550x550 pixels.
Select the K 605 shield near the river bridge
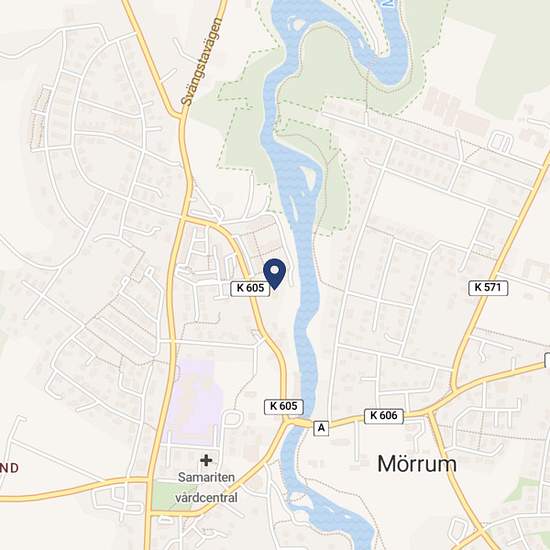click(283, 407)
